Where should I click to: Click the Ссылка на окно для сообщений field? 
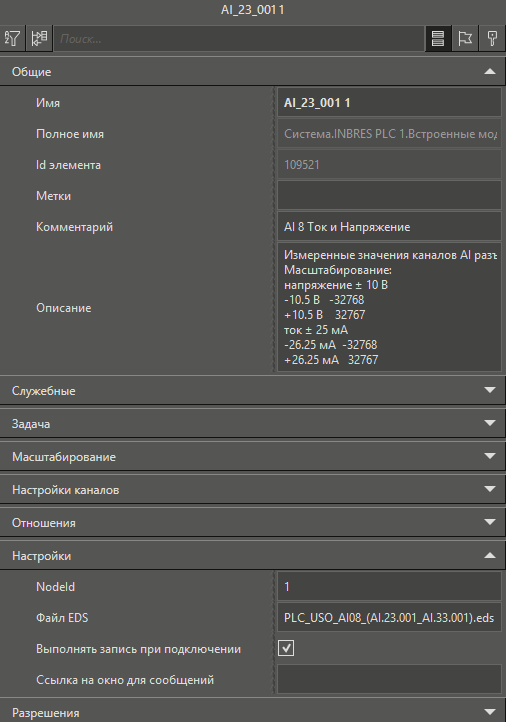click(389, 679)
